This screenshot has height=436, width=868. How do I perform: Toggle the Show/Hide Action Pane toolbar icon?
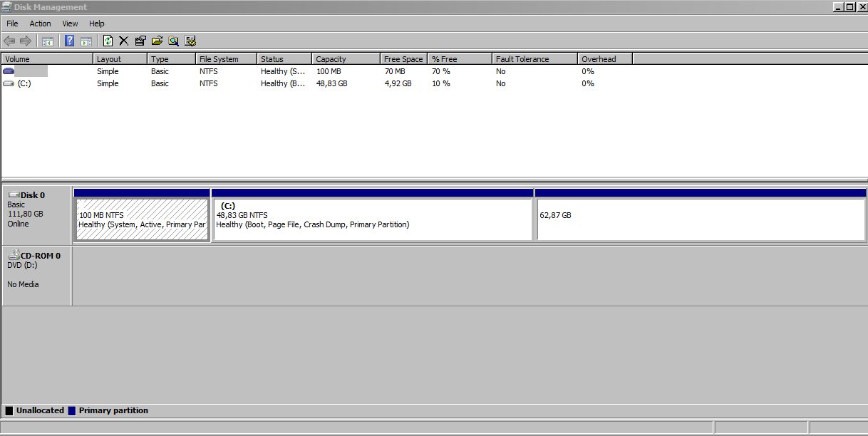(x=86, y=41)
